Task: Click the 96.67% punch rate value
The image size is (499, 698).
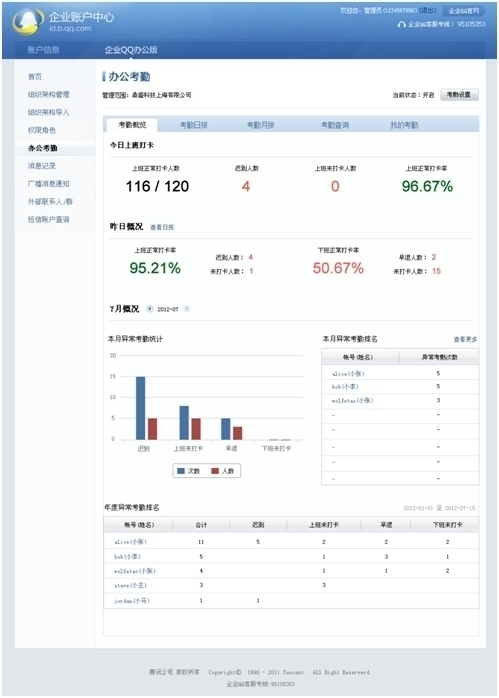Action: click(427, 186)
